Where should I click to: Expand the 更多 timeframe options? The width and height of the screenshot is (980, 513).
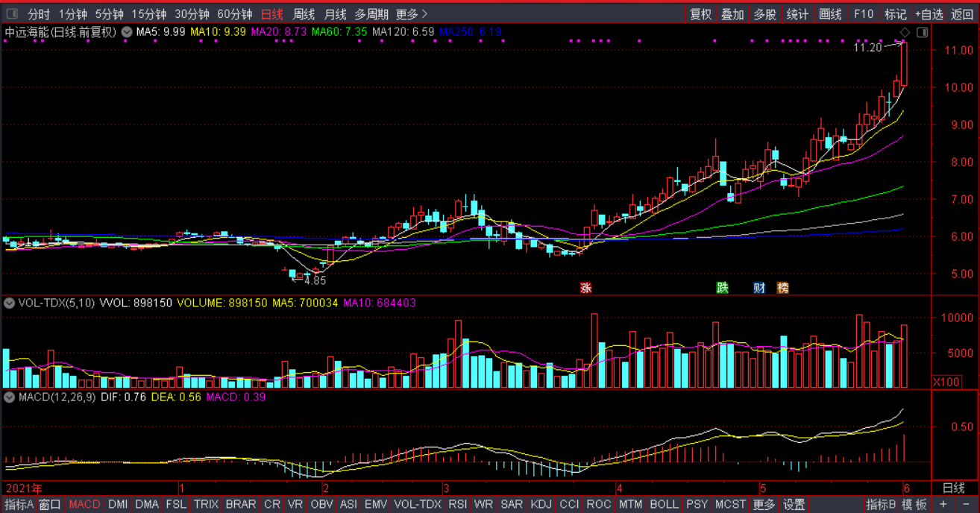(412, 14)
